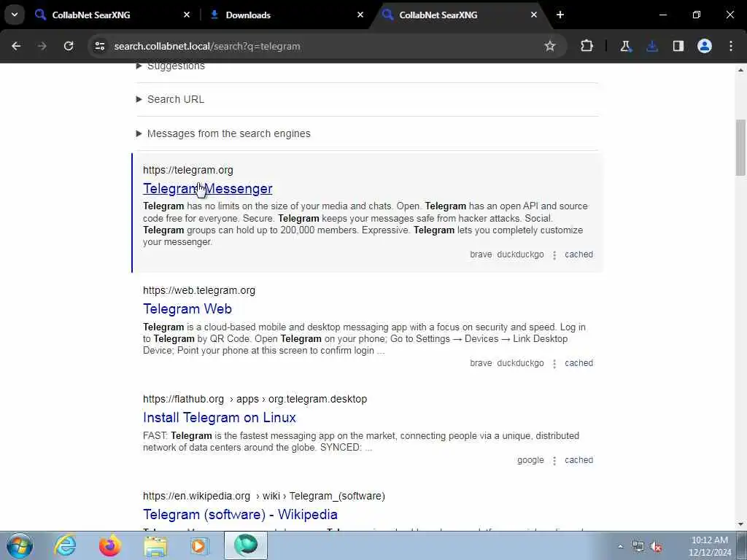Click the flathub.org result URL
The image size is (747, 560).
(x=255, y=399)
